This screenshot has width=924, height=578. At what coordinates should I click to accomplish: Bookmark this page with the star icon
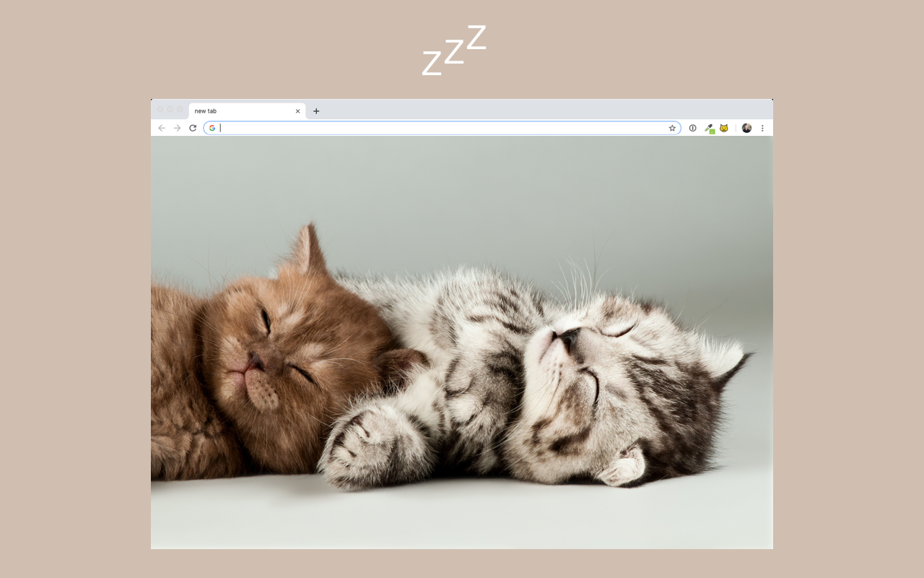click(x=672, y=128)
